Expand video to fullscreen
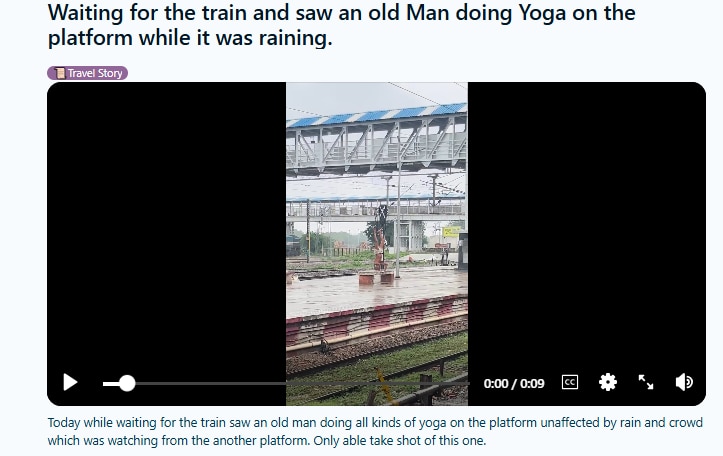Screen dimensions: 723x456 tap(646, 382)
